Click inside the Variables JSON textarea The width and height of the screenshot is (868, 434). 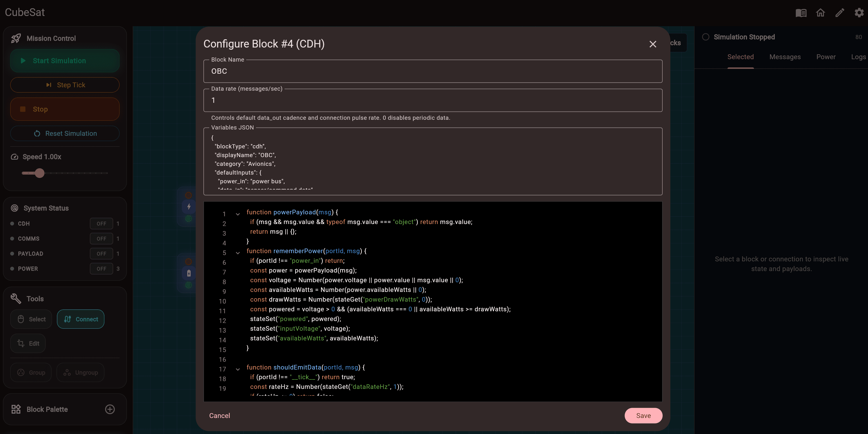pos(433,161)
